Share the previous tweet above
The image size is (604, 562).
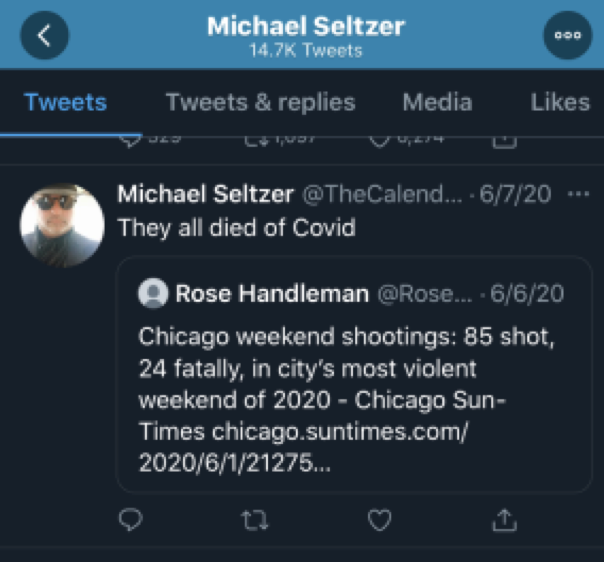point(505,140)
